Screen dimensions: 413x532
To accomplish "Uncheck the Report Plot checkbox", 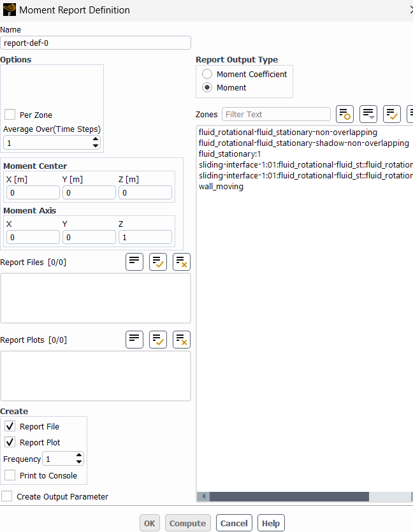I will click(10, 442).
